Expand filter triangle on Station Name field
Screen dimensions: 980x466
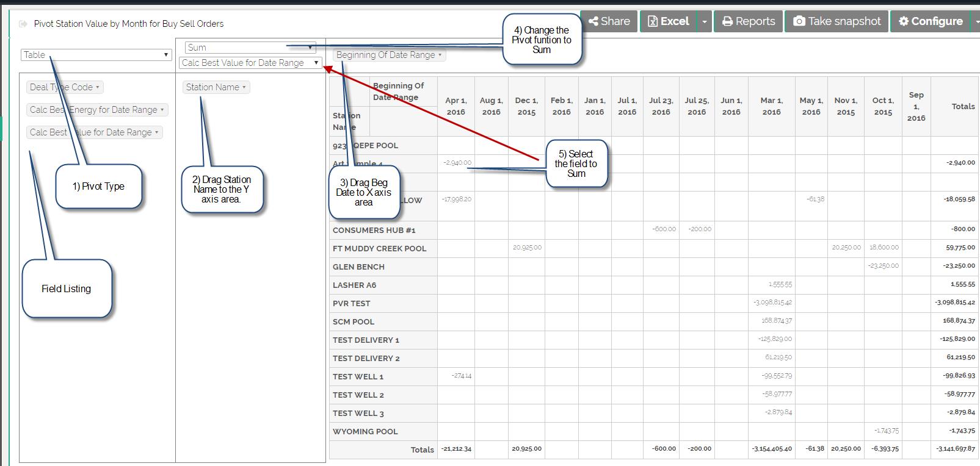pyautogui.click(x=244, y=87)
